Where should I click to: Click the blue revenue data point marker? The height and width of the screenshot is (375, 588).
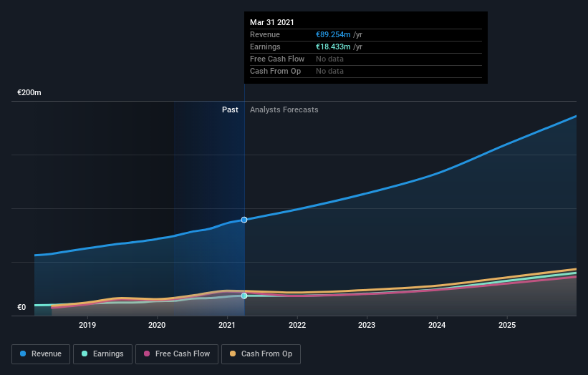point(244,220)
